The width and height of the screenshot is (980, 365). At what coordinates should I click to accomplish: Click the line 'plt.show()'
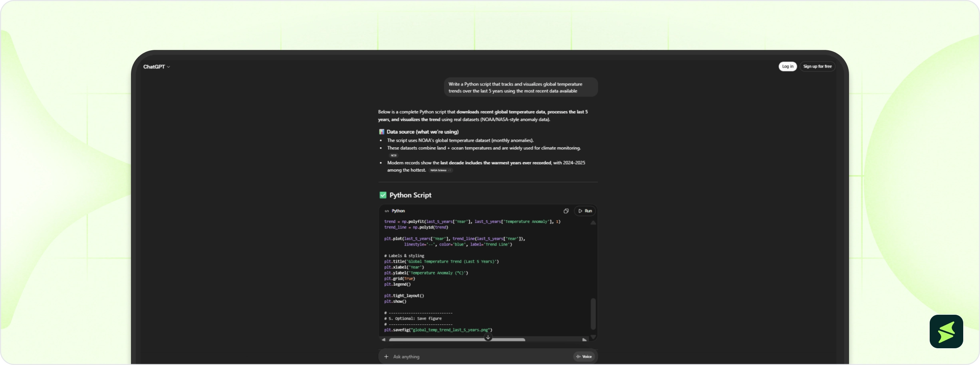point(395,302)
